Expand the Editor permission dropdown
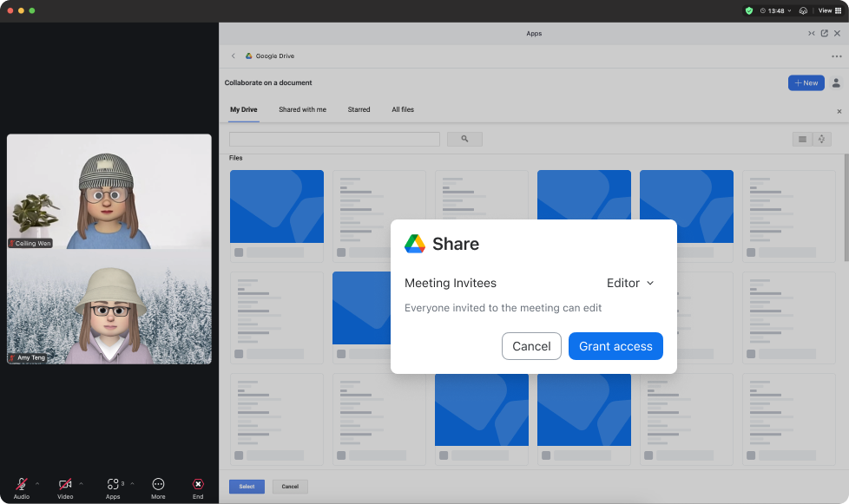849x504 pixels. click(x=629, y=283)
